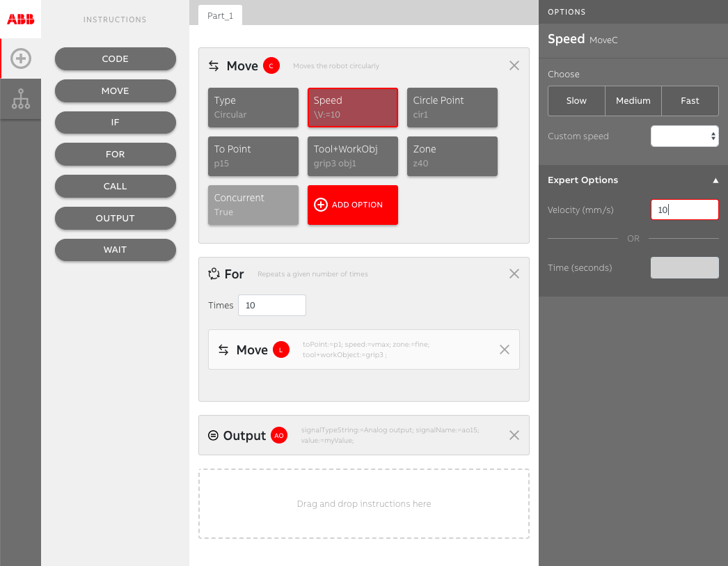The image size is (728, 566).
Task: Switch to the Part_1 tab
Action: pos(219,14)
